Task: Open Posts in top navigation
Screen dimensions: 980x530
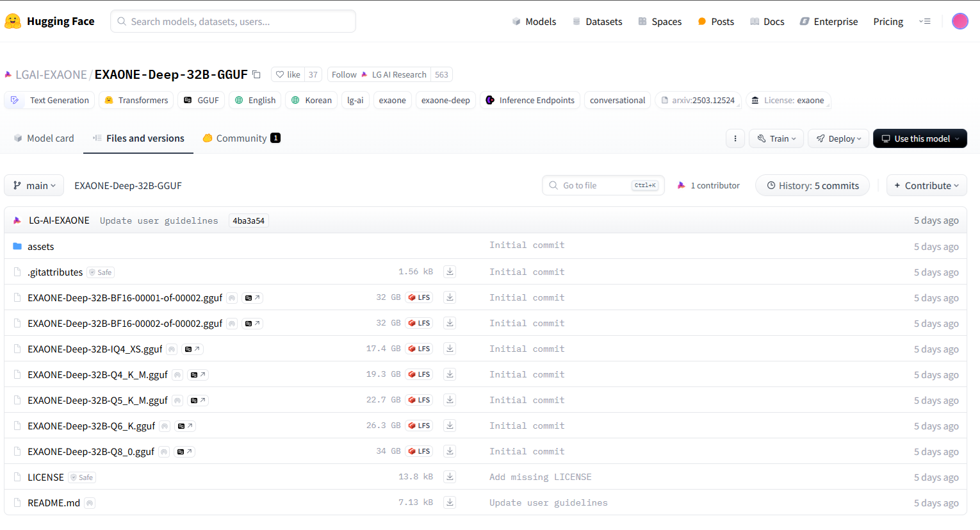Action: tap(716, 21)
